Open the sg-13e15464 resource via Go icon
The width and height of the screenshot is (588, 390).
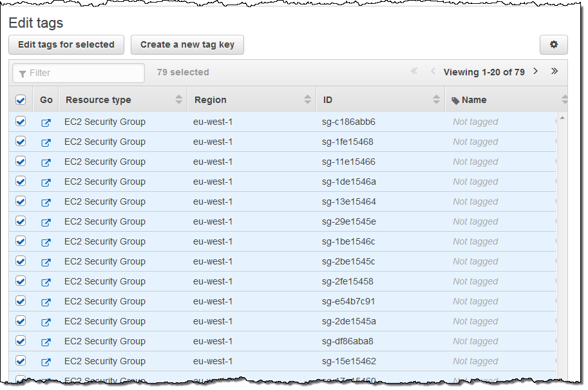point(46,202)
